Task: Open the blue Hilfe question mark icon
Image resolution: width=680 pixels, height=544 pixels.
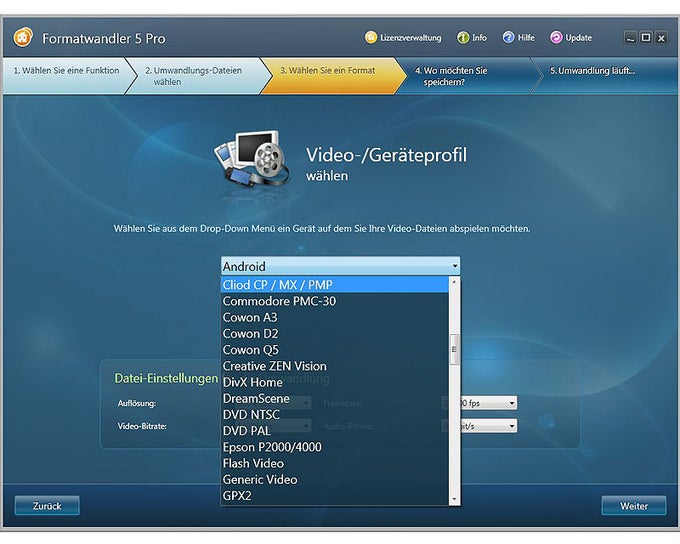Action: pos(508,38)
